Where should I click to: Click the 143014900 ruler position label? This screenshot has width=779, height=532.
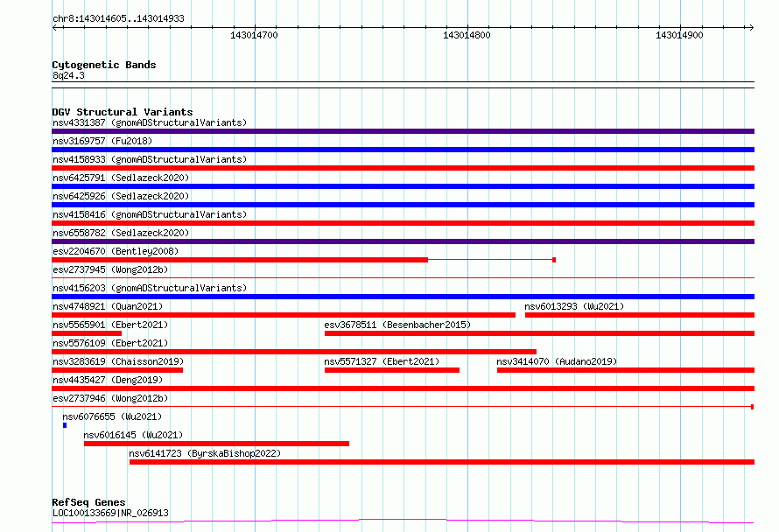(679, 35)
